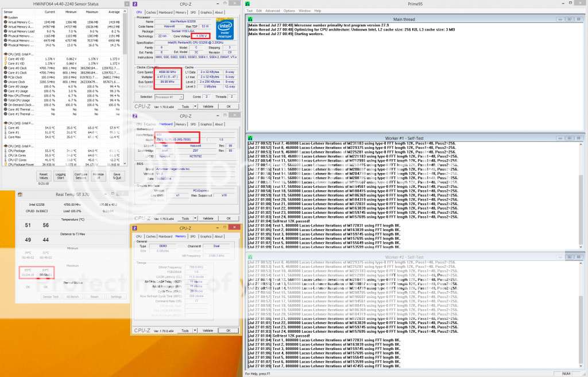The image size is (588, 377).
Task: Switch to the Caches tab in top CPU-Z
Action: point(150,12)
